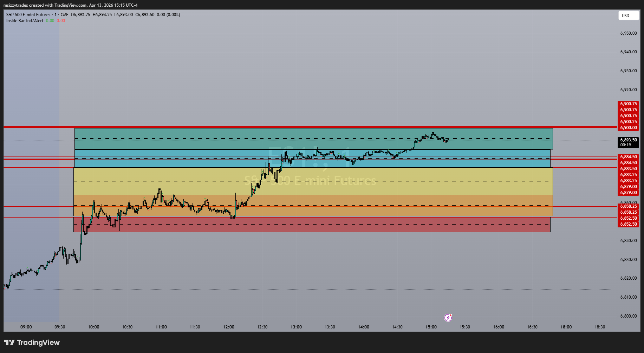Click the 16:30 time axis label

[532, 327]
